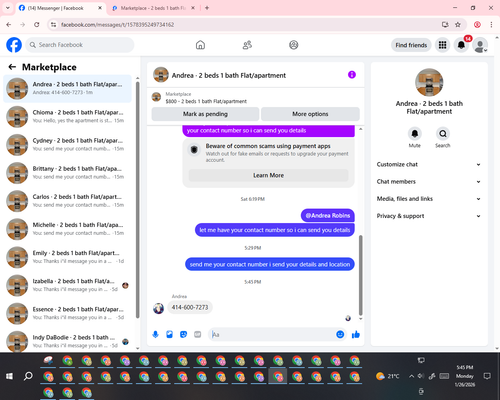Show hidden system tray icons
500x400 pixels.
tap(411, 376)
